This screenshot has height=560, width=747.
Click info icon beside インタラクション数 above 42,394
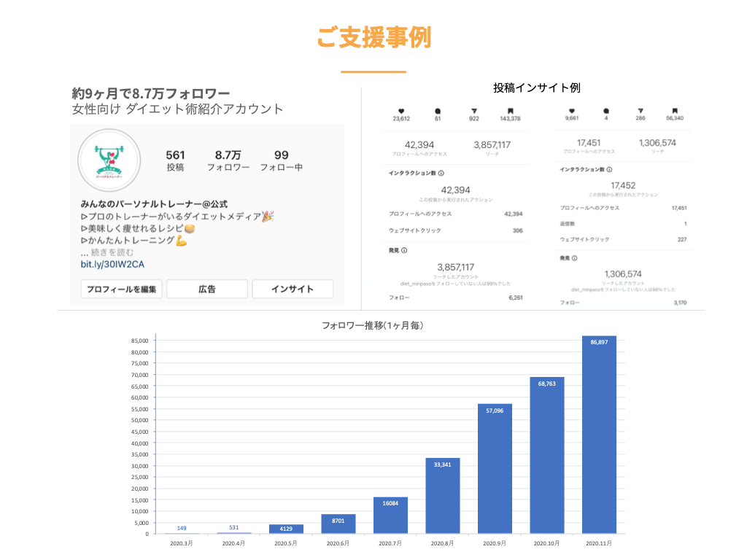coord(441,173)
